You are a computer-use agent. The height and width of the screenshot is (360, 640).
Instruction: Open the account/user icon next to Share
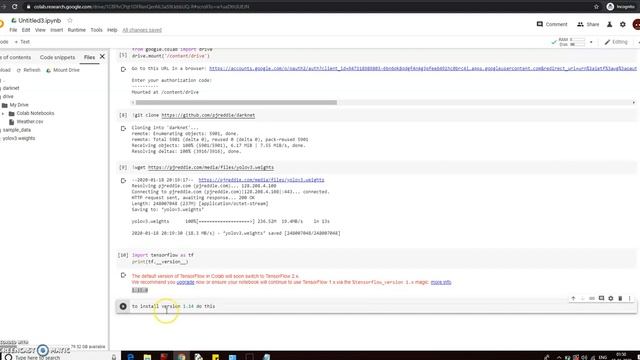coord(609,24)
